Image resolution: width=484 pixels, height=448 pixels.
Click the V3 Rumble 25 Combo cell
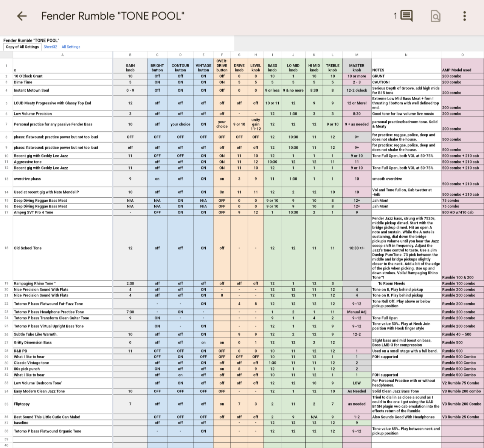coord(462,417)
